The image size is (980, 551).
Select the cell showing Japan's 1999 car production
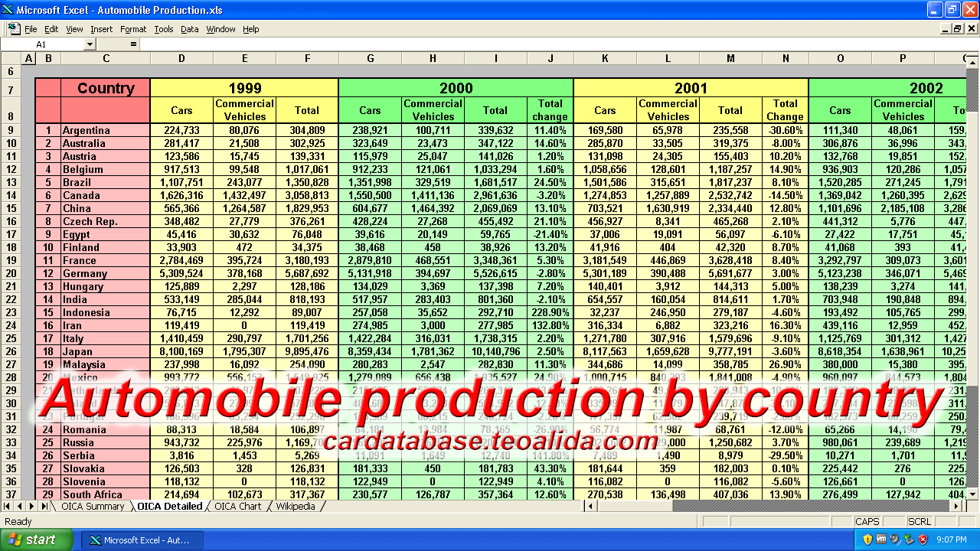point(181,351)
